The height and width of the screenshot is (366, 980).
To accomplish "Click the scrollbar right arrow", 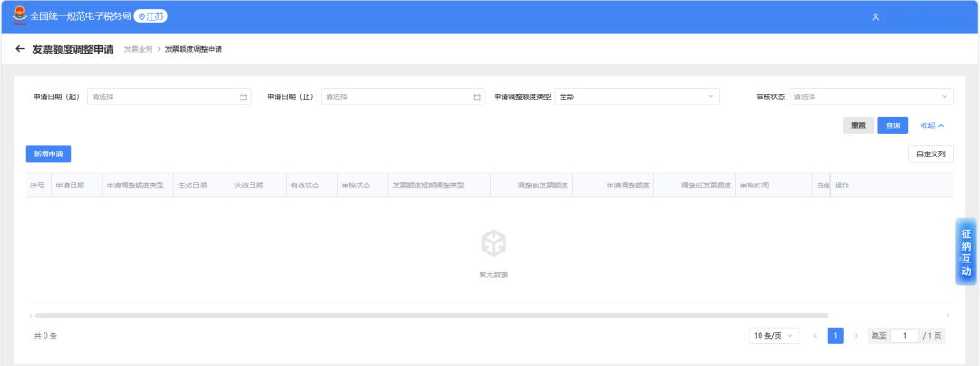I will [x=948, y=315].
